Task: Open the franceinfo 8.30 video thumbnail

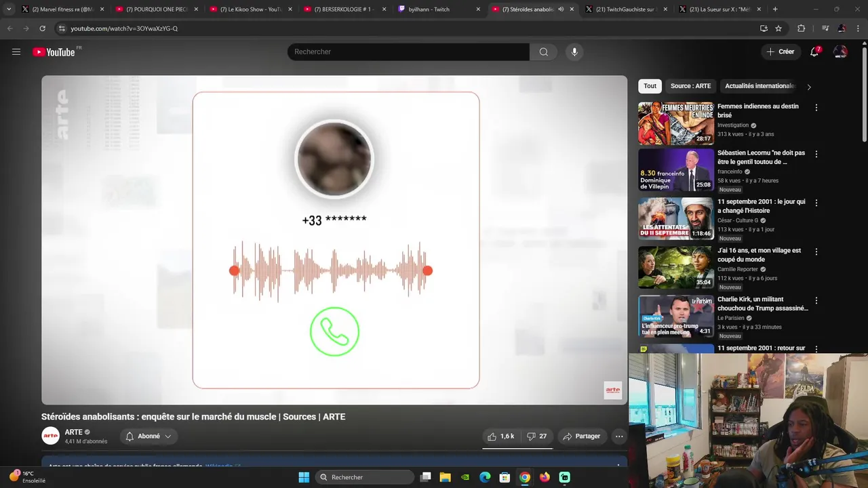Action: coord(676,170)
